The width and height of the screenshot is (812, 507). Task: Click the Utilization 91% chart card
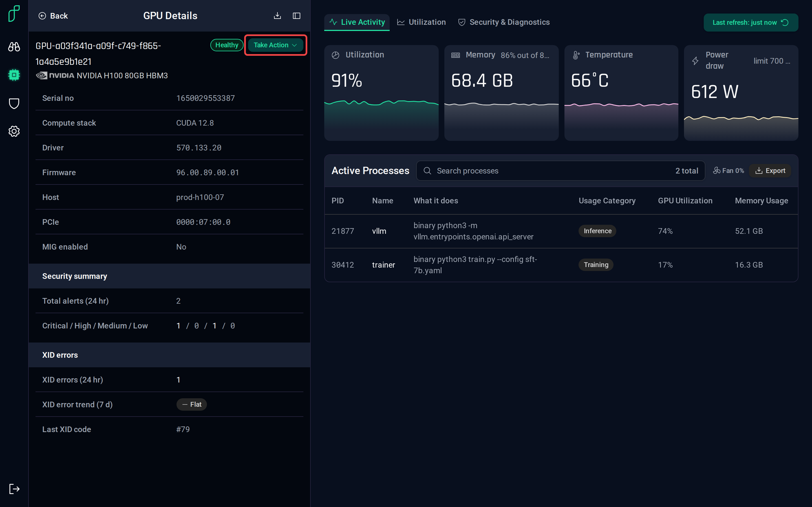click(x=381, y=93)
